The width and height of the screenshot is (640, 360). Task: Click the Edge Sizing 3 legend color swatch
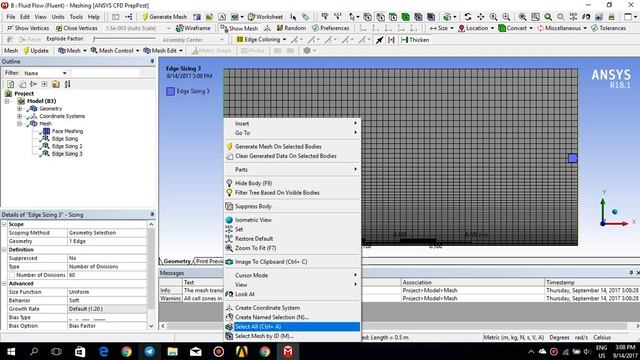click(x=170, y=91)
